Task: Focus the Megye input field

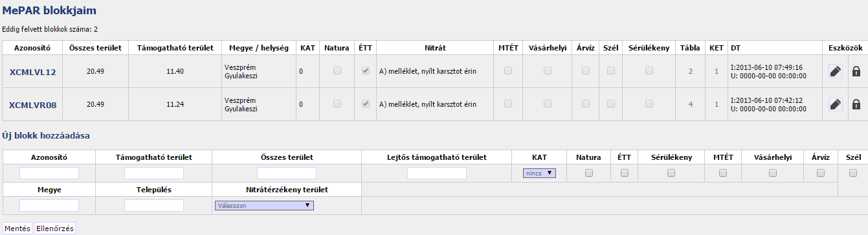Action: coord(49,205)
